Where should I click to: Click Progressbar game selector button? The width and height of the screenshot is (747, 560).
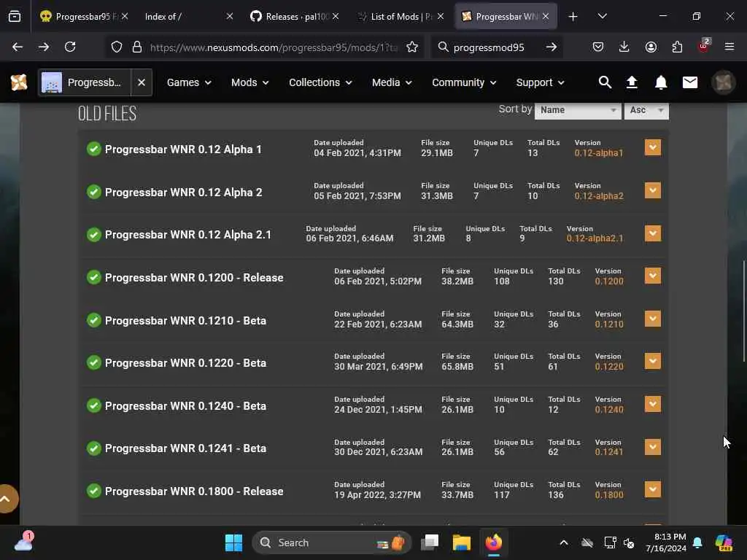85,82
